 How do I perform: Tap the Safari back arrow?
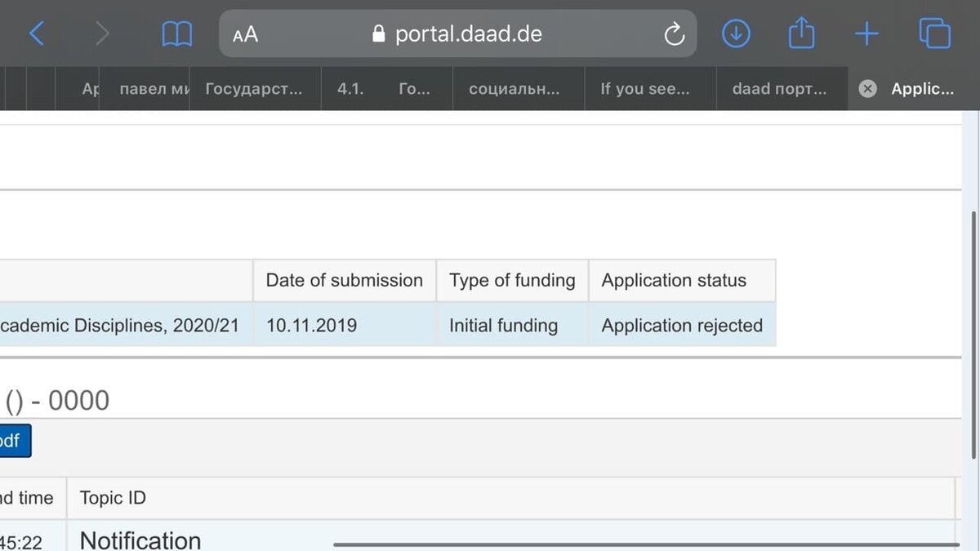pos(37,33)
